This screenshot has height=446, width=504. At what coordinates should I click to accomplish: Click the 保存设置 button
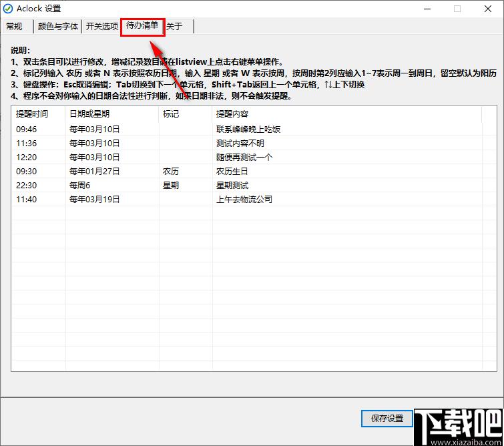(x=387, y=419)
